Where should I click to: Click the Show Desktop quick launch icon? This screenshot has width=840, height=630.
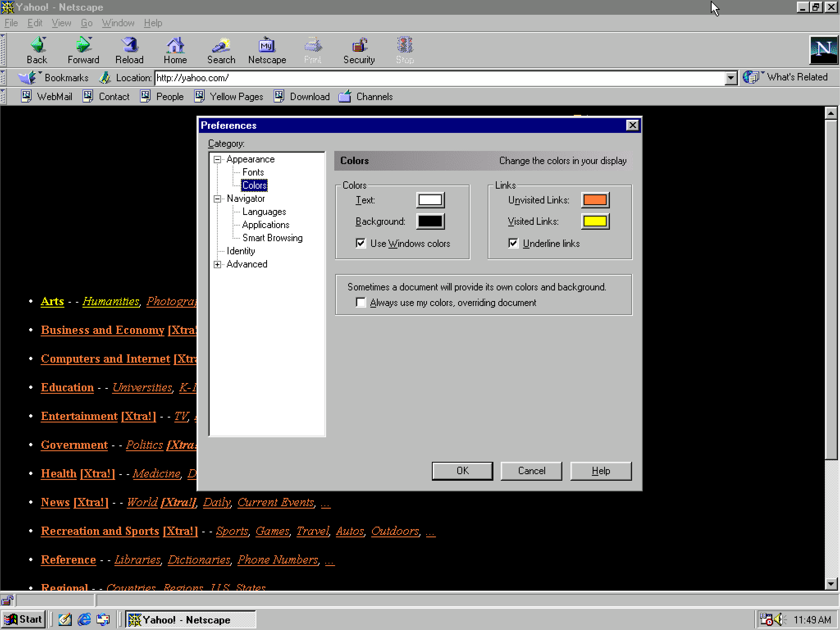click(x=65, y=619)
